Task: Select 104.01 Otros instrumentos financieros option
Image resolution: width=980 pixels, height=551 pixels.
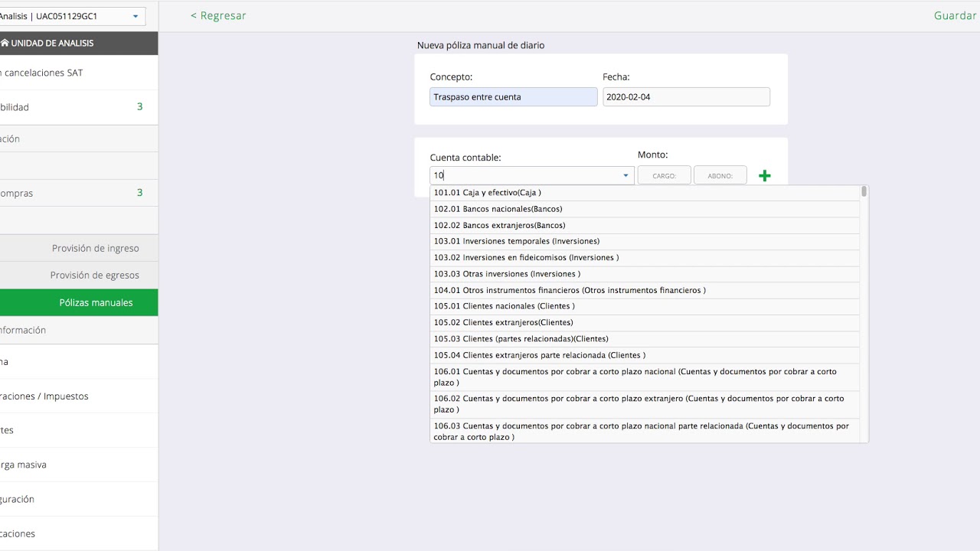Action: pyautogui.click(x=645, y=291)
